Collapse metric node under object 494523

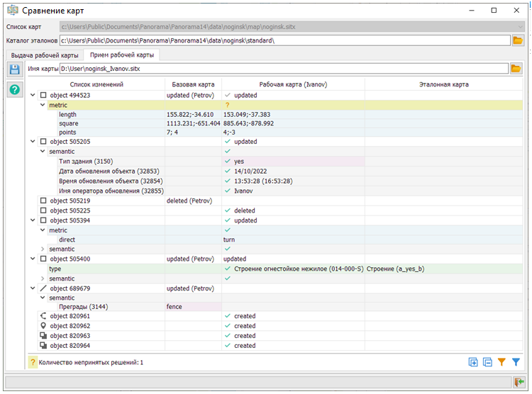pyautogui.click(x=43, y=105)
